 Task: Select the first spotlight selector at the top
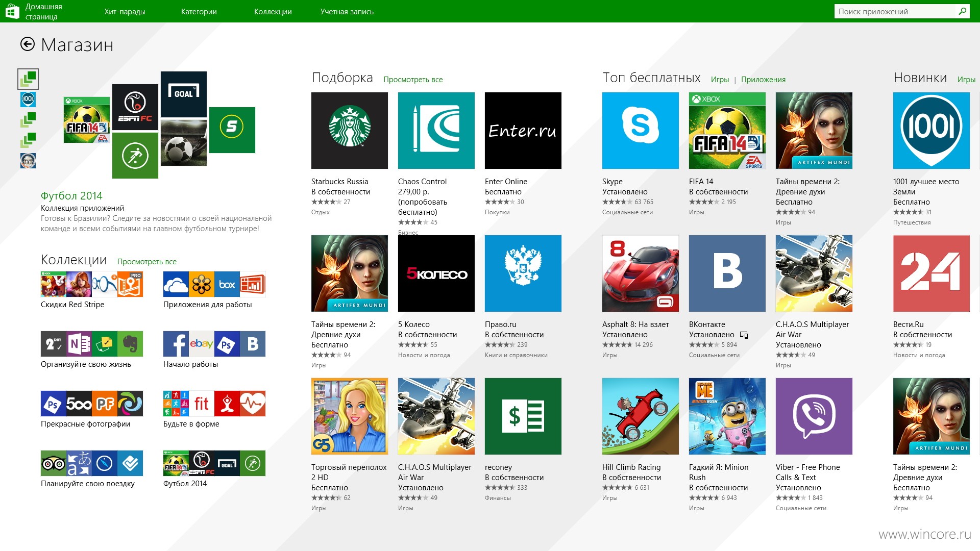point(28,79)
